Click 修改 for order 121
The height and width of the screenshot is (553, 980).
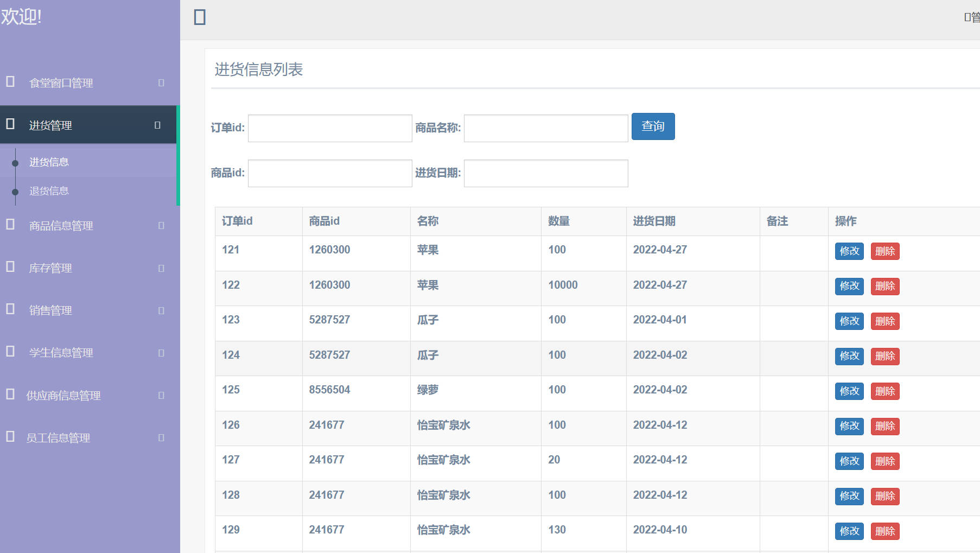(849, 251)
